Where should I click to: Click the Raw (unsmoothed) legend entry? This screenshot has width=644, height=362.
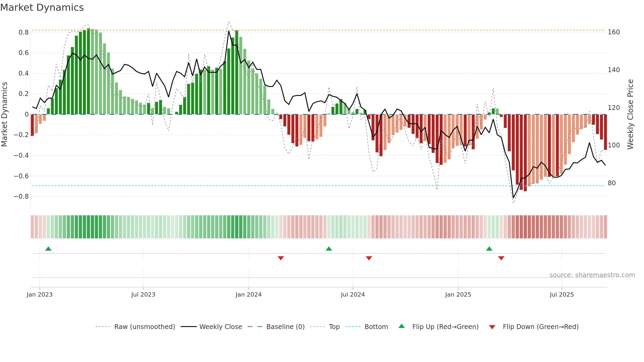click(135, 327)
